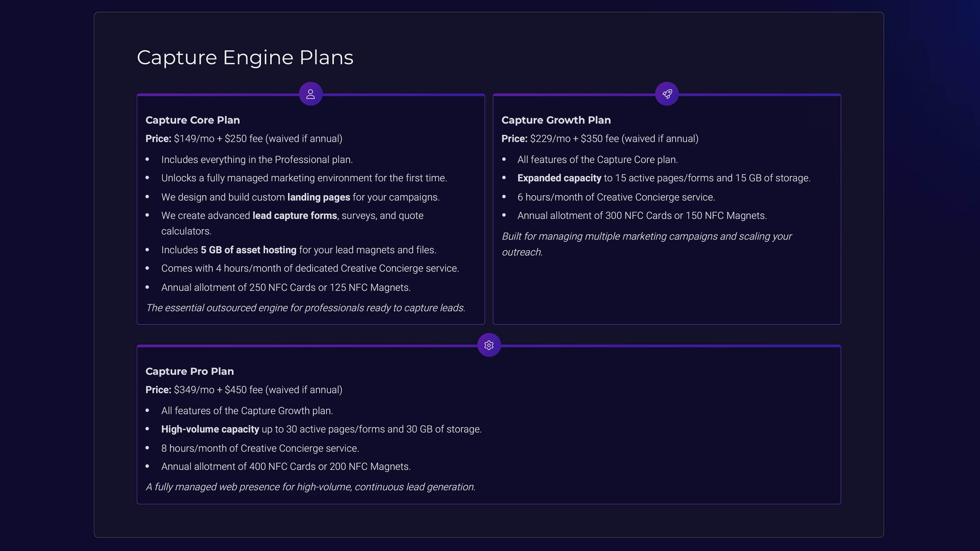Screen dimensions: 980x551
Task: Click the rocket icon above Capture Growth Plan
Action: tap(667, 94)
